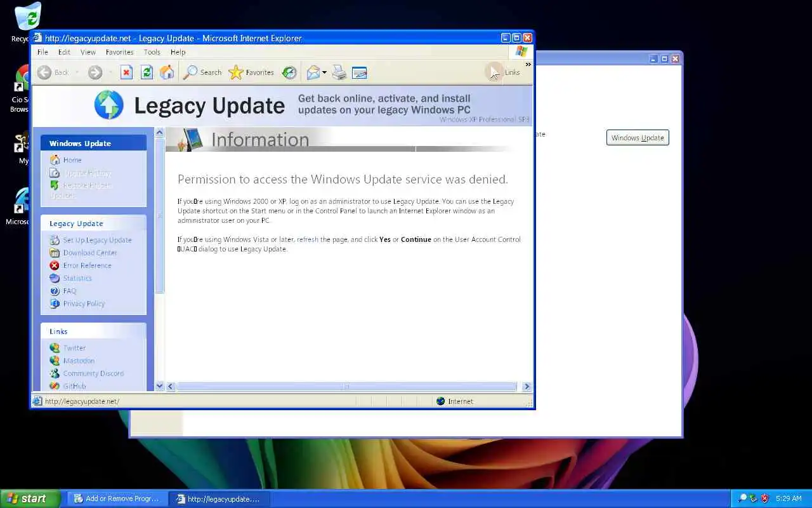812x508 pixels.
Task: Print the page with the printer icon
Action: 339,72
